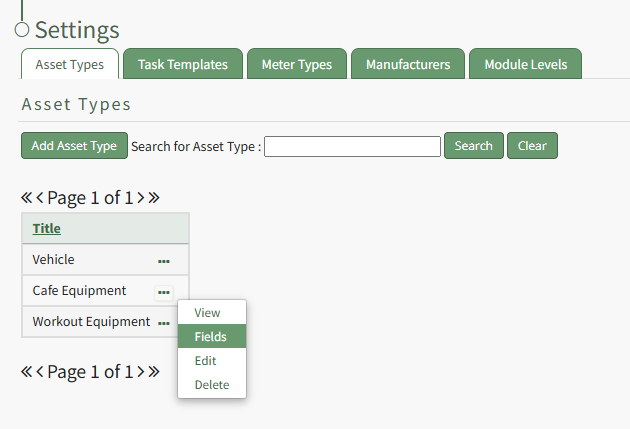Image resolution: width=630 pixels, height=429 pixels.
Task: Open the Cafe Equipment row actions ellipsis
Action: click(x=163, y=291)
